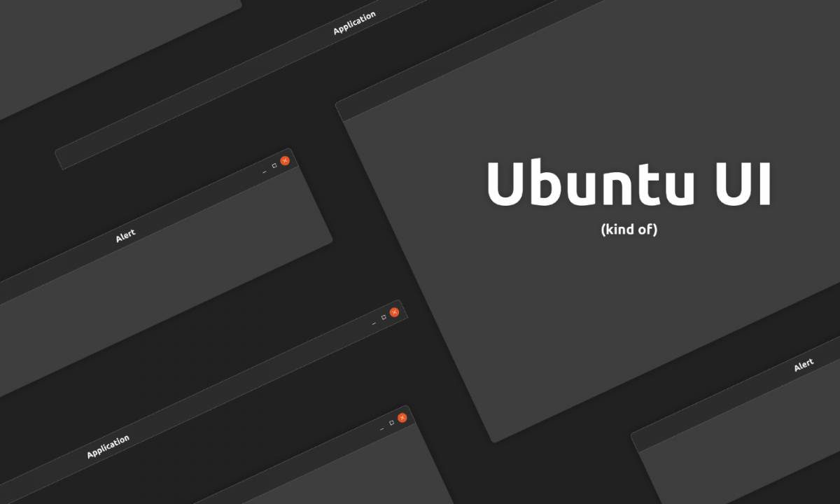Close the upper Alert window
840x504 pixels.
click(284, 160)
